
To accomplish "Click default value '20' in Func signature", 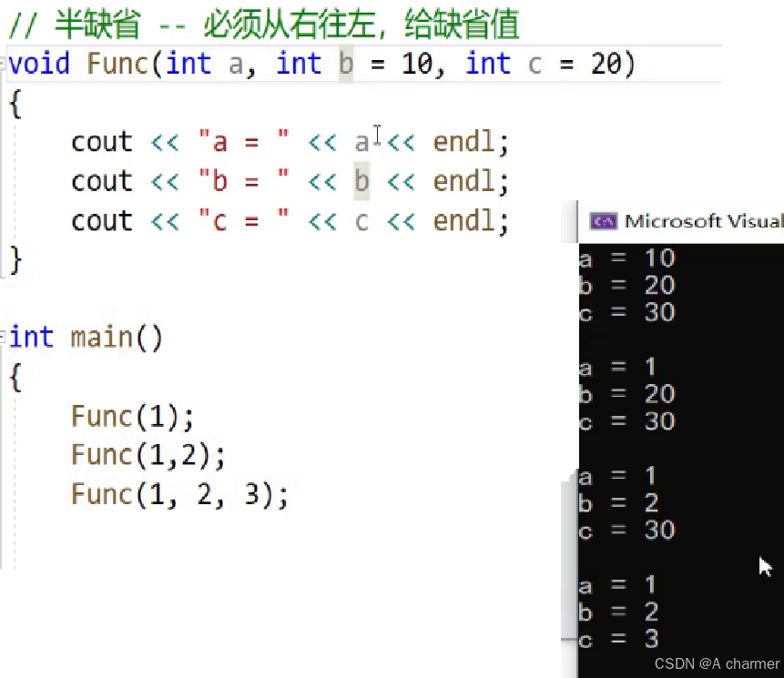I will (606, 64).
